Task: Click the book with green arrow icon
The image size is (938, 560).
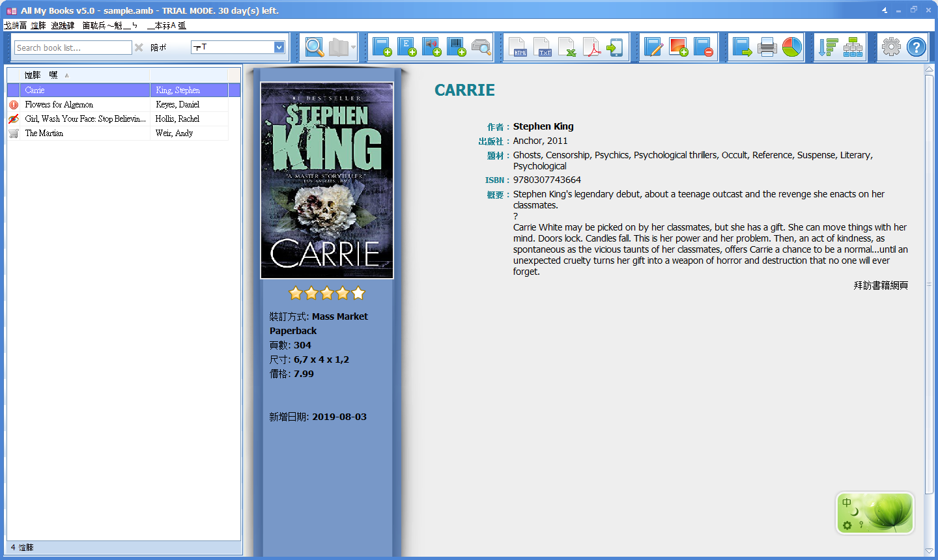Action: coord(742,47)
